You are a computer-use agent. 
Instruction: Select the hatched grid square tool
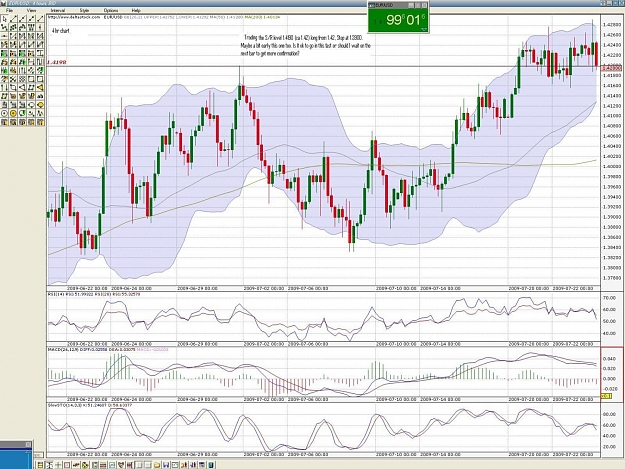click(22, 78)
